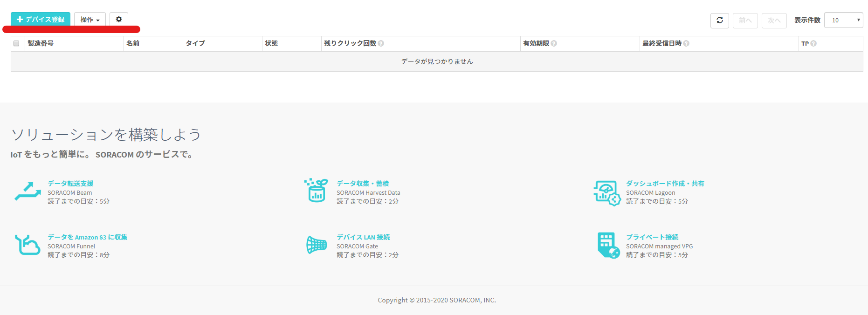Toggle the select-all checkbox in header

coord(16,43)
